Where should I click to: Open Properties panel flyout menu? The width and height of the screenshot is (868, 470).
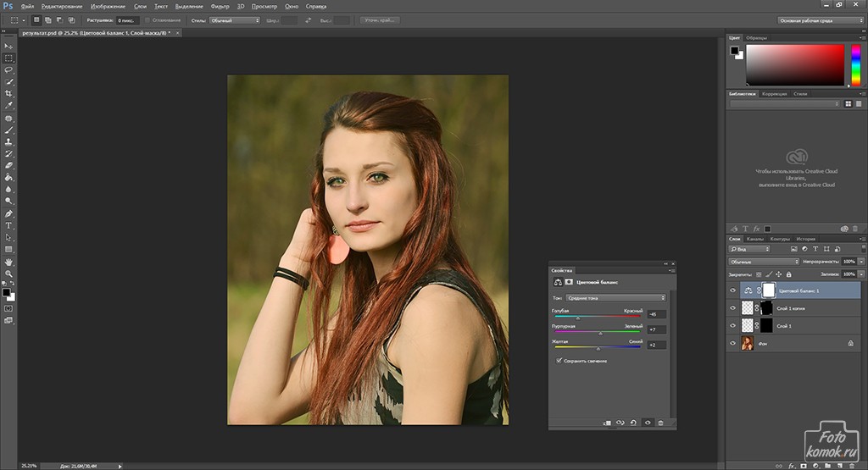click(671, 270)
